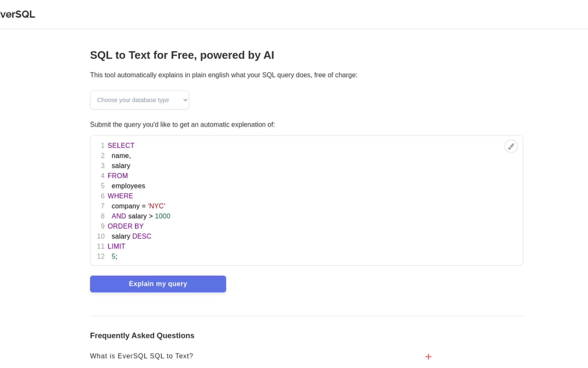The width and height of the screenshot is (588, 368).
Task: Click the "SQL to Text for Free" page heading
Action: click(182, 55)
